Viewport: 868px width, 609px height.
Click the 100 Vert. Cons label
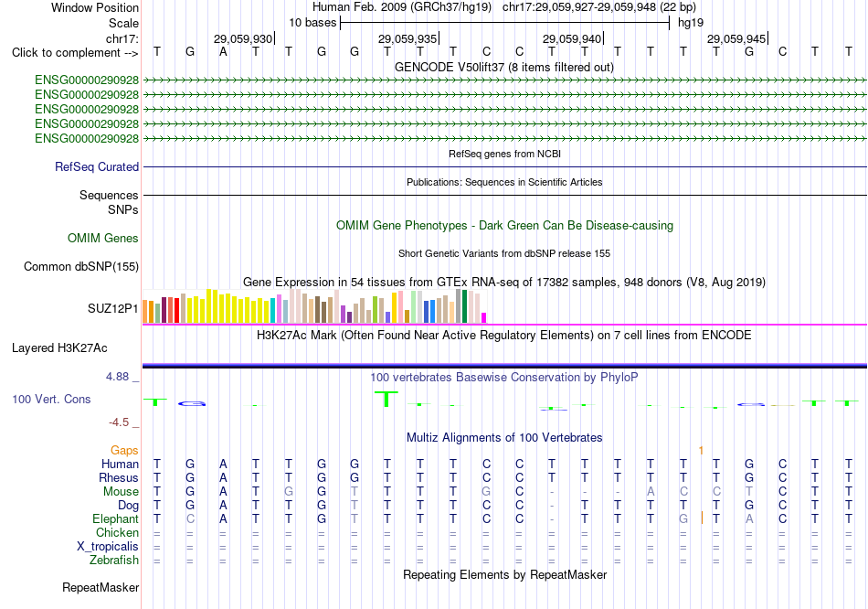[x=51, y=399]
